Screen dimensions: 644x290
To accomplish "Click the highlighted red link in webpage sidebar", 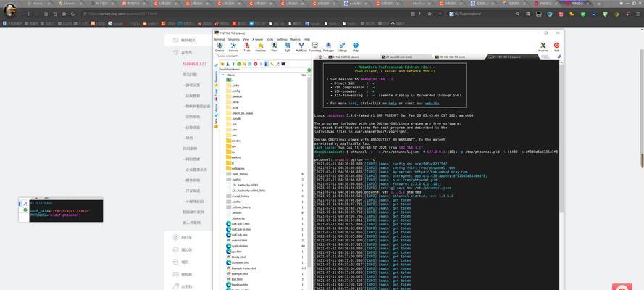I will tap(194, 65).
